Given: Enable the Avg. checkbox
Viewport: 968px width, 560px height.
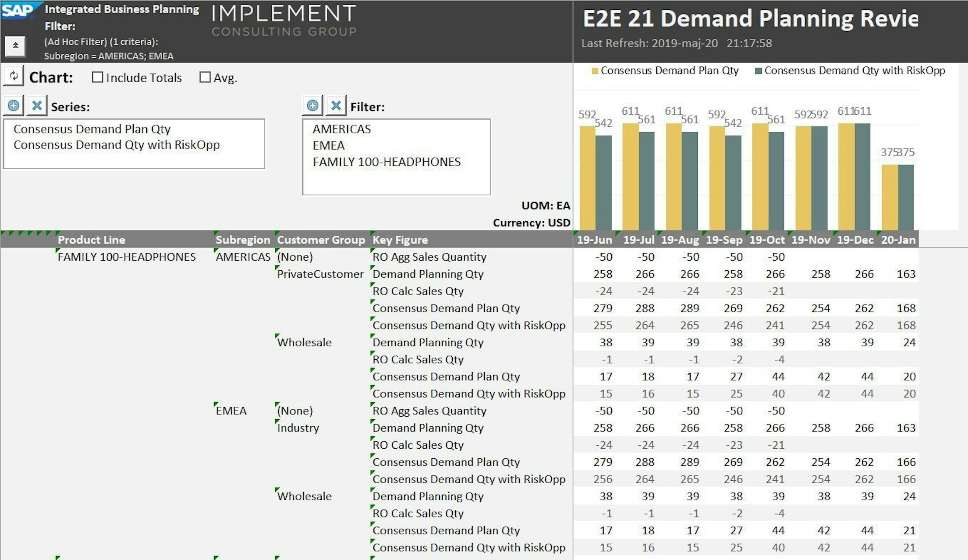Looking at the screenshot, I should tap(205, 77).
